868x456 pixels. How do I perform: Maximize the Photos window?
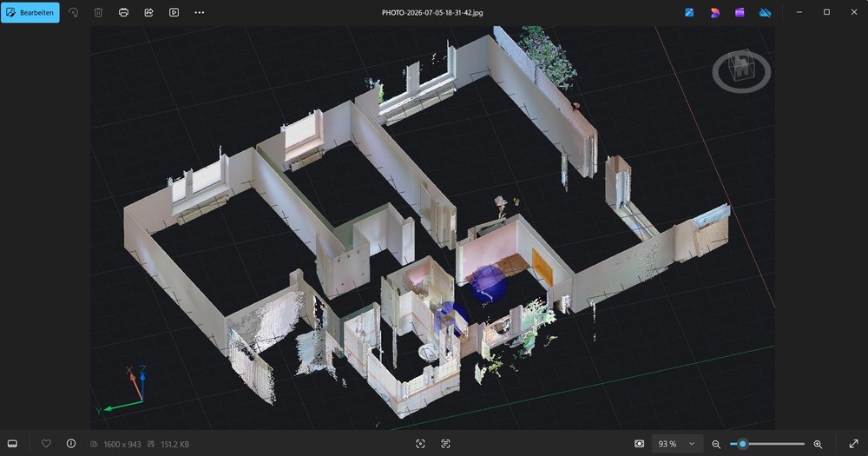[826, 12]
